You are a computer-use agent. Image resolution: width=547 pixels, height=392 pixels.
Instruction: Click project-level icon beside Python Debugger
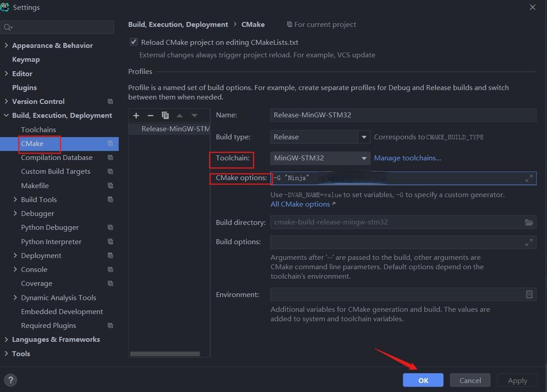111,228
